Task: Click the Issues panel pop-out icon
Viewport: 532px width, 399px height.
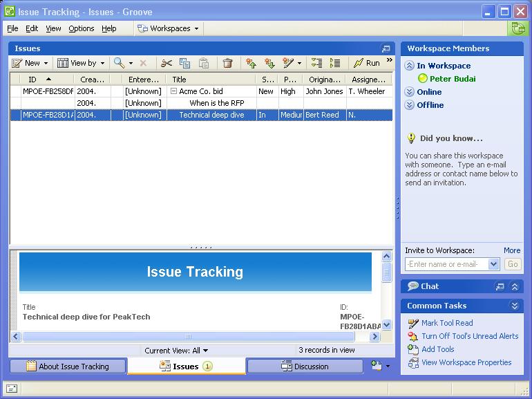Action: point(386,48)
